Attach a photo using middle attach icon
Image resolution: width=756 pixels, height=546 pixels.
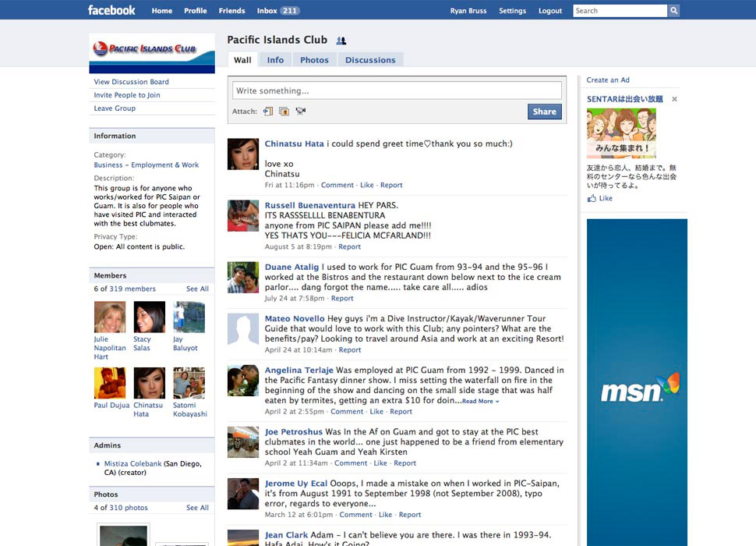point(284,112)
